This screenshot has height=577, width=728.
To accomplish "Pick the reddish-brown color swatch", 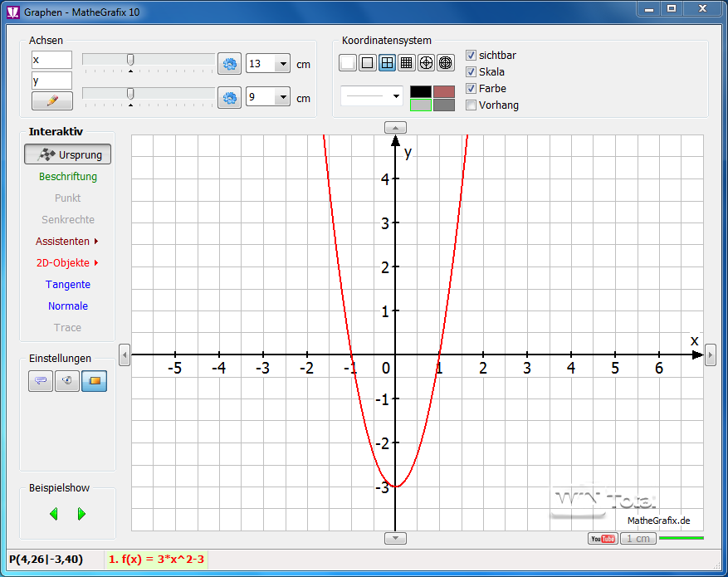I will (444, 91).
